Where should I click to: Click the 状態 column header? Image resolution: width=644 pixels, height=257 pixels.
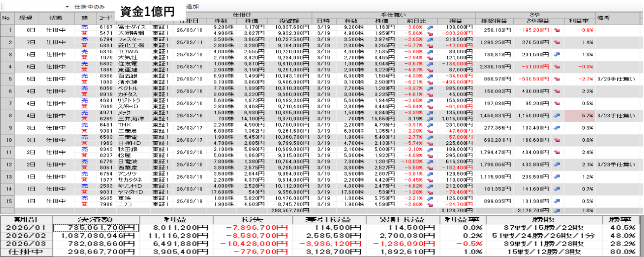click(x=56, y=18)
